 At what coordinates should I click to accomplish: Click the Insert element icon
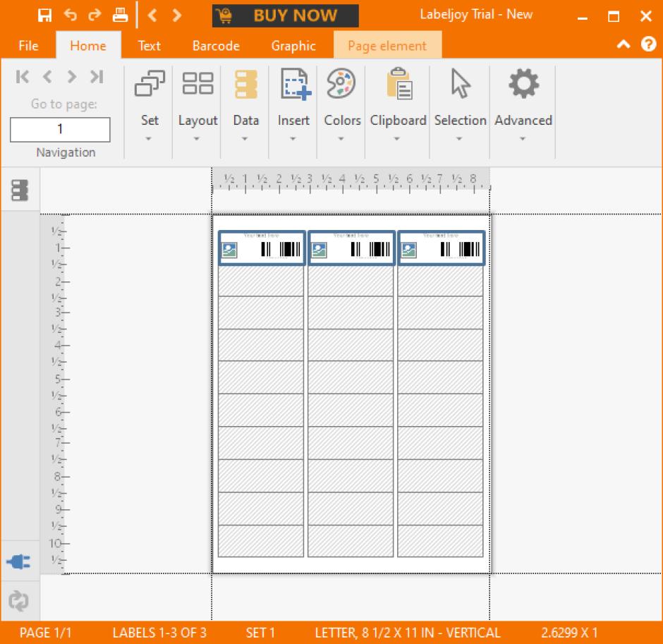296,84
